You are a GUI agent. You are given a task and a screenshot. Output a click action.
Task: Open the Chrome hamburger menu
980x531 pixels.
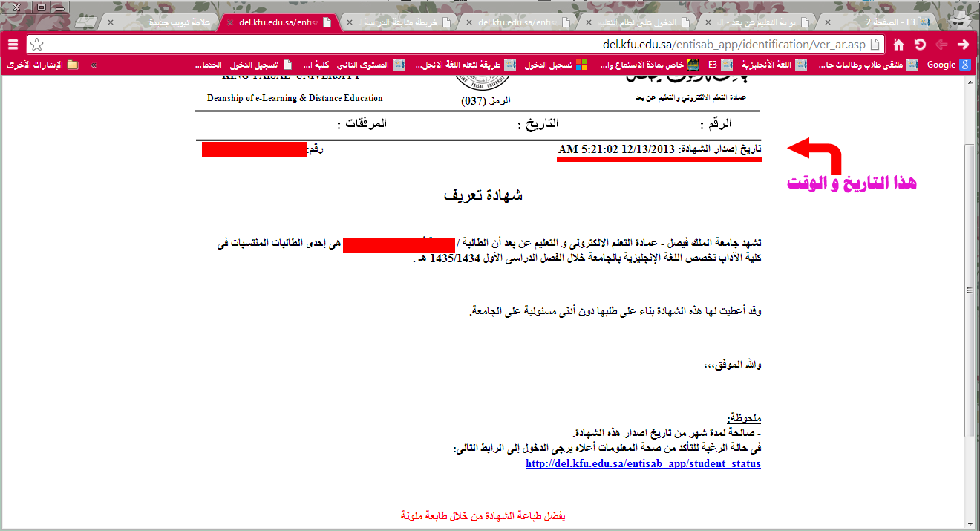[x=13, y=45]
